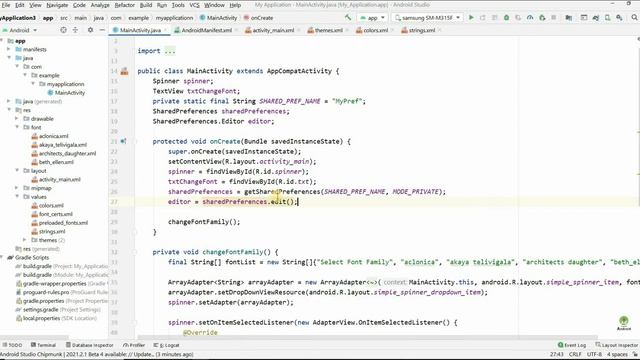
Task: Open the Profiler gauge icon in toolbar
Action: (530, 18)
